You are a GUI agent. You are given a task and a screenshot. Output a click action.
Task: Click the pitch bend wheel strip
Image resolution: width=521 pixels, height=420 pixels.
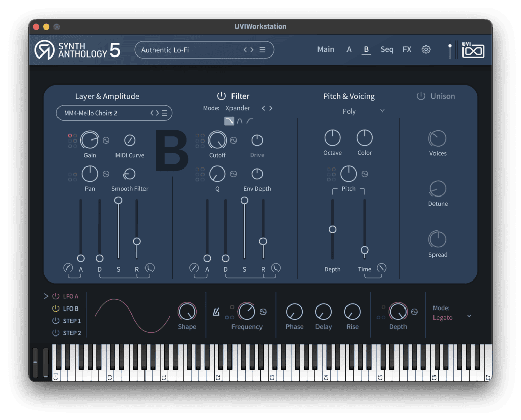pos(35,362)
